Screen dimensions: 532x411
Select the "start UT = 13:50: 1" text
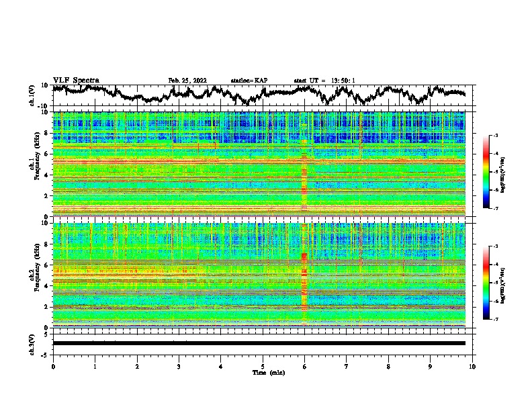pyautogui.click(x=324, y=81)
